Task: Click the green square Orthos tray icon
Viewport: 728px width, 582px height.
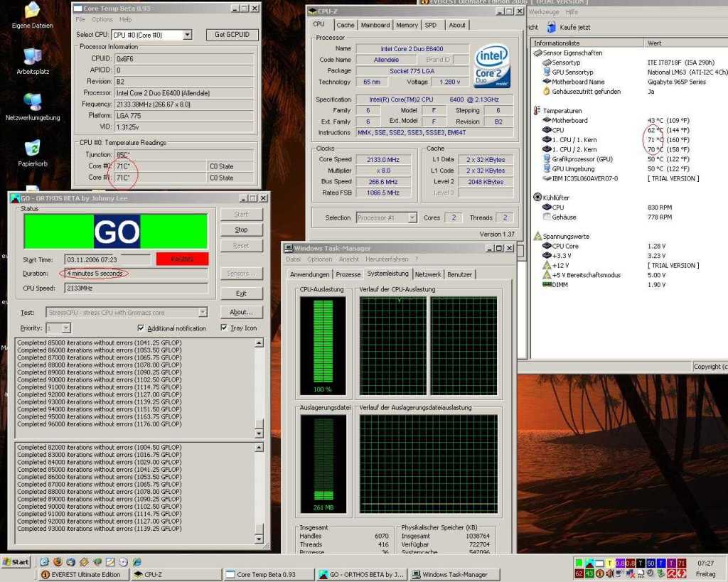Action: click(x=579, y=563)
